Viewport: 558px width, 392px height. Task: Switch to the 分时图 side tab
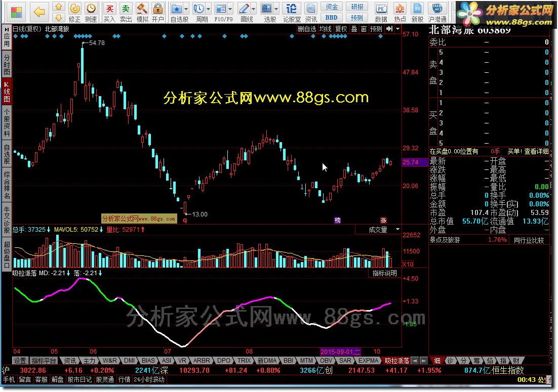pos(7,64)
